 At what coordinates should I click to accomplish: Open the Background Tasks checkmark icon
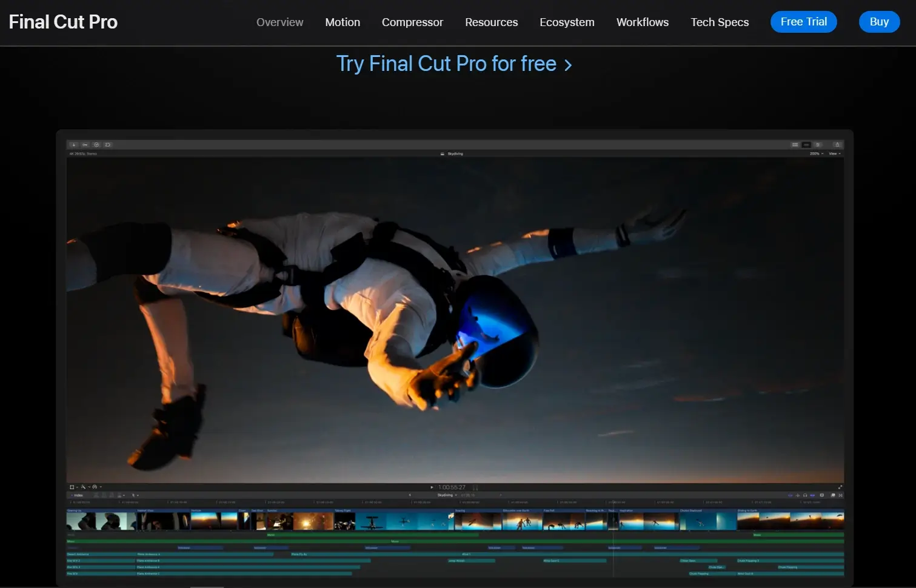pos(96,145)
